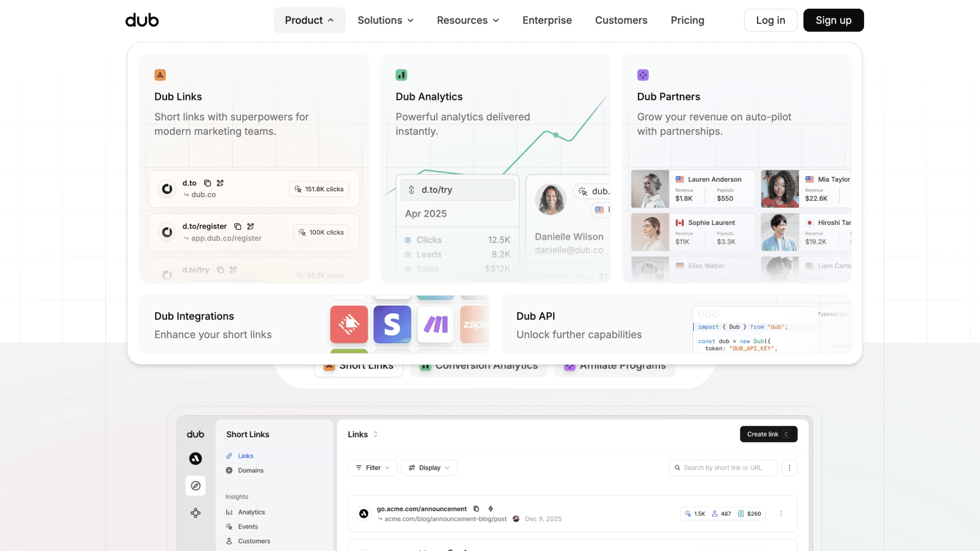The image size is (980, 551).
Task: Click the green Dub Analytics icon
Action: coord(401,75)
